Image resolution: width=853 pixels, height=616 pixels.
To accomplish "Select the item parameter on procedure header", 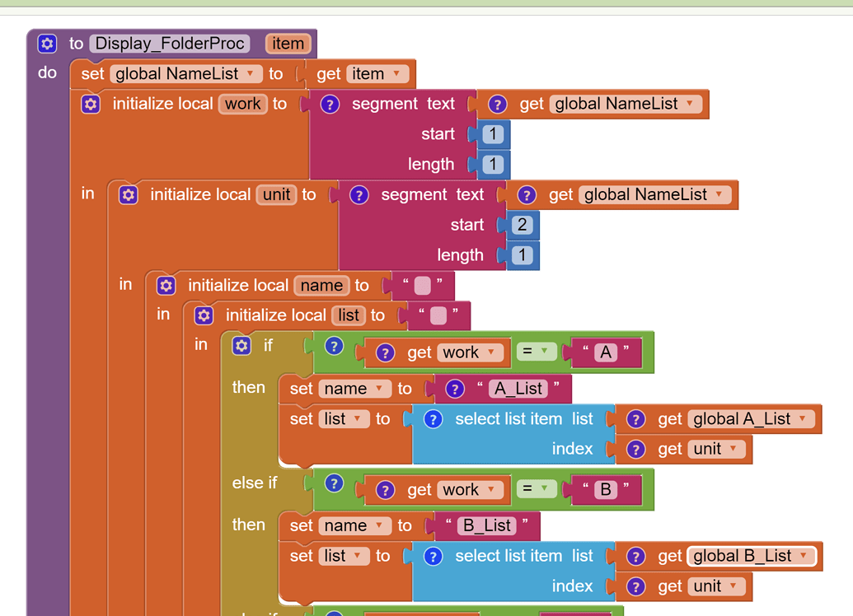I will (288, 44).
